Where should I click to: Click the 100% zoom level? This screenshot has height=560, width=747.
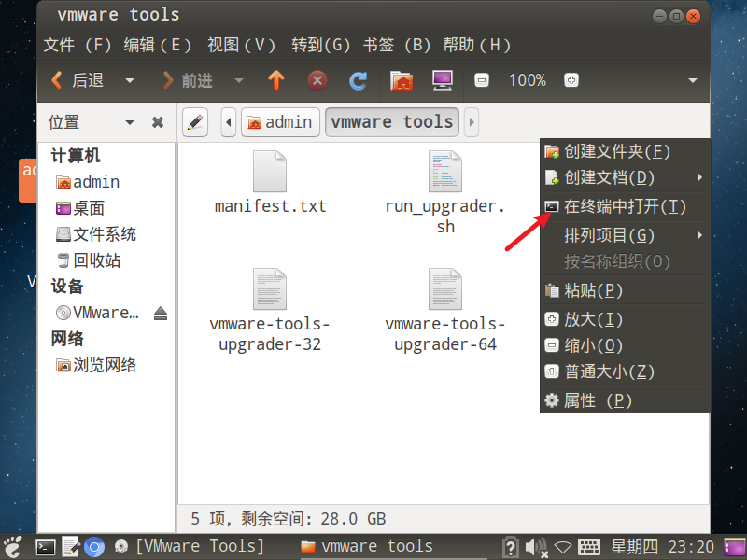point(527,80)
